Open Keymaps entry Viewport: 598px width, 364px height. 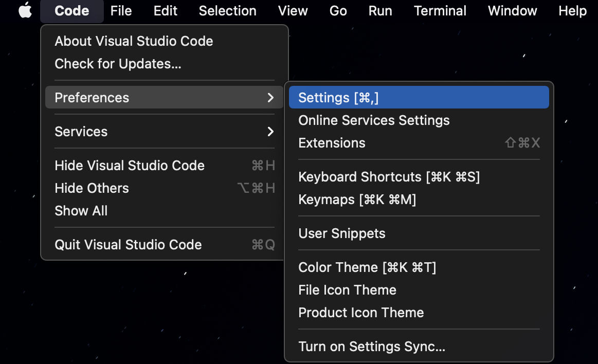click(x=419, y=199)
